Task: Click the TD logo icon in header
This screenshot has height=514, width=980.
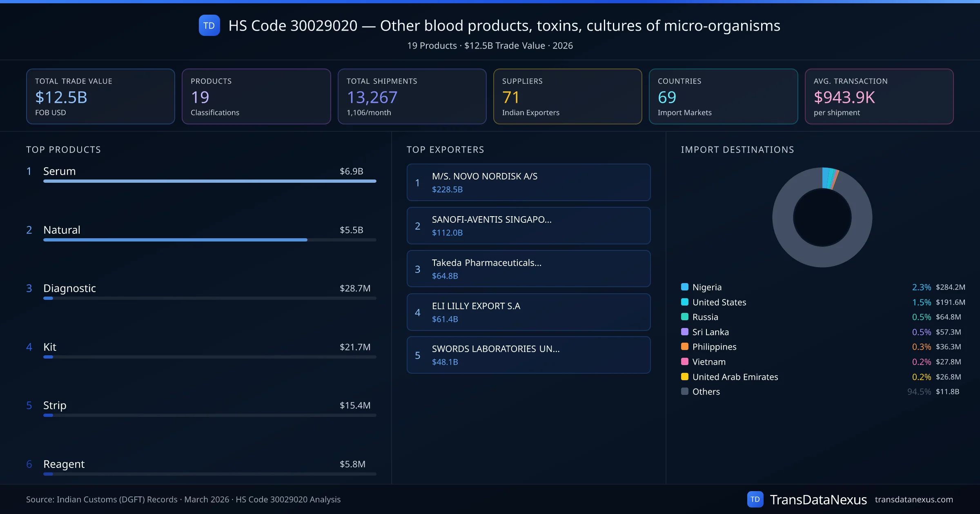Action: pos(209,26)
